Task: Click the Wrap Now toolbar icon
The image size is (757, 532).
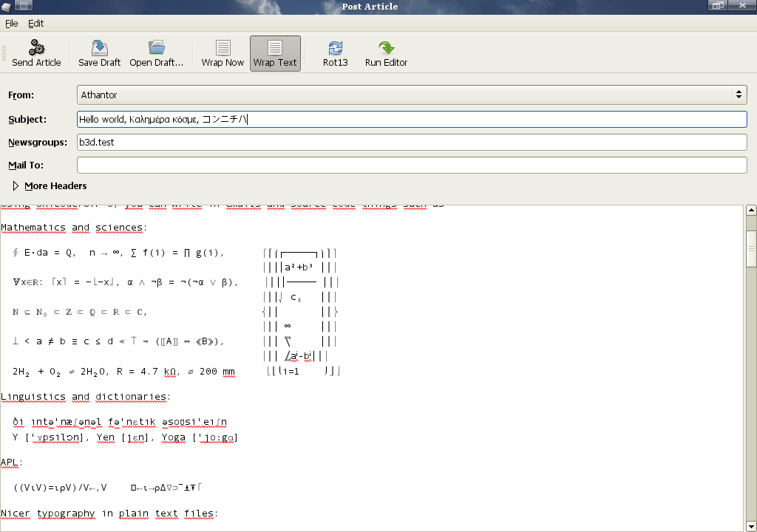Action: point(223,47)
